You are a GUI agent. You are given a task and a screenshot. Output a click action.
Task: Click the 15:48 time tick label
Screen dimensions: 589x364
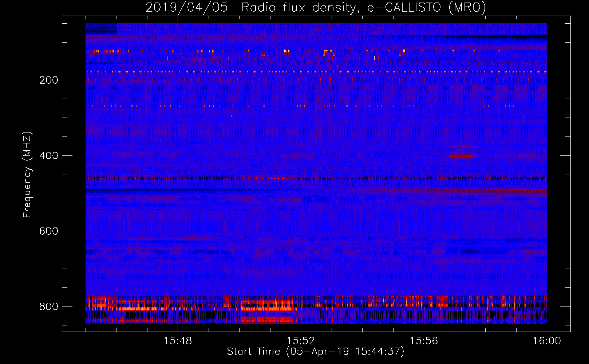(178, 341)
